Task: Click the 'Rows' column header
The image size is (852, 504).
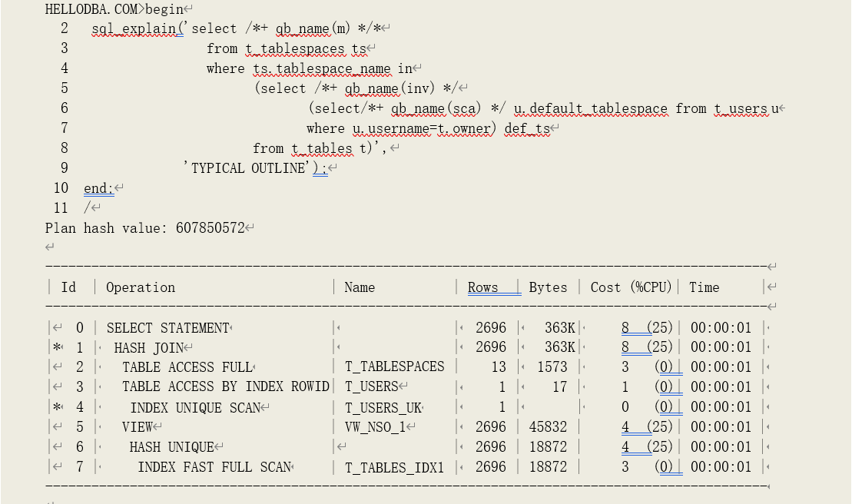Action: click(483, 288)
